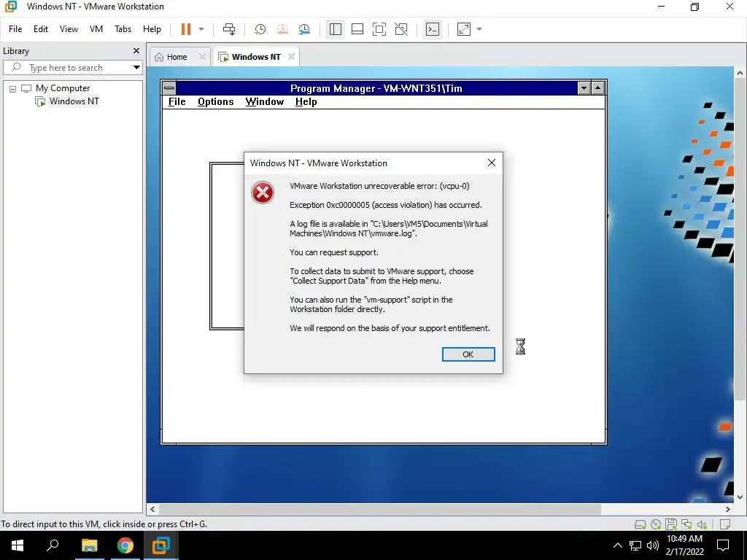Click the network adapter status icon
The image size is (747, 560).
click(686, 525)
